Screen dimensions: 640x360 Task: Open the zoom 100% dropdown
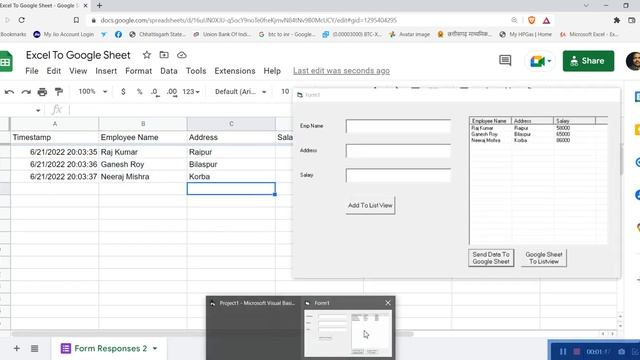[93, 92]
